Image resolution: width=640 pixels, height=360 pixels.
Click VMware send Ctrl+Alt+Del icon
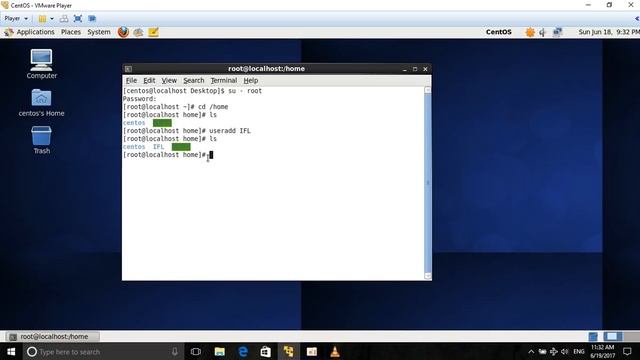pos(64,18)
